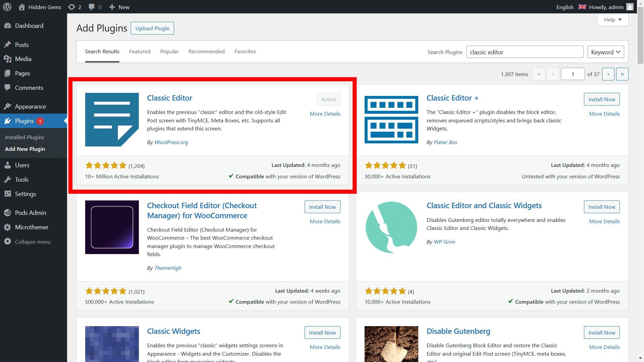Viewport: 644px width, 362px height.
Task: Focus the Search Plugins input field
Action: point(525,52)
